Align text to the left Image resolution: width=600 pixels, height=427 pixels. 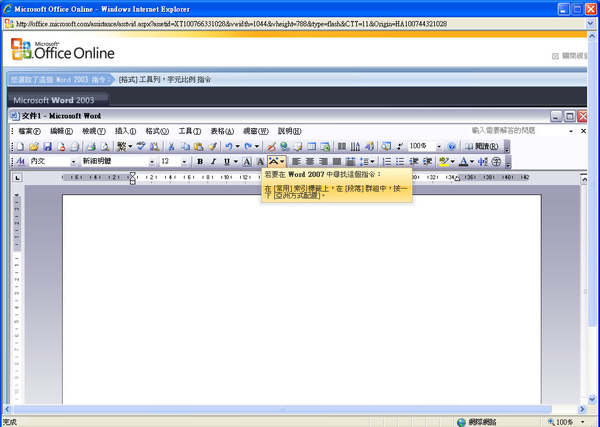296,161
